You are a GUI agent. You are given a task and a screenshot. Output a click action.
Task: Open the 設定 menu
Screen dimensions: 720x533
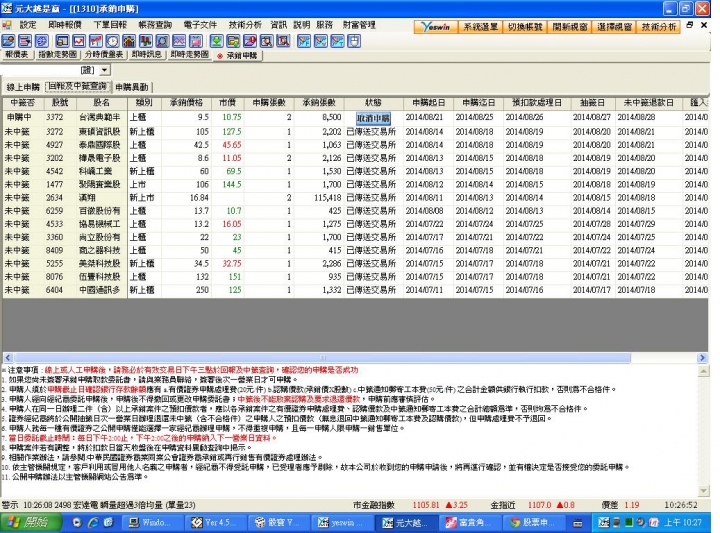click(x=28, y=25)
